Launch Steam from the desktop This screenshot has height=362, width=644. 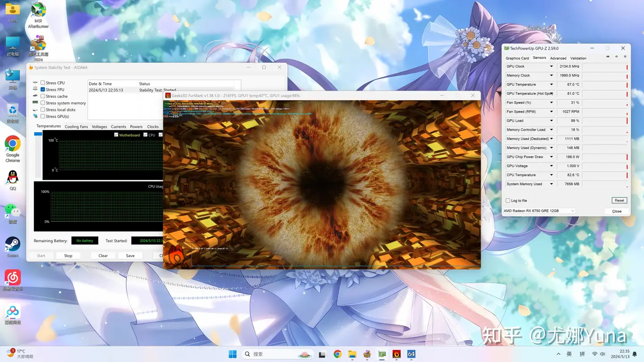click(x=13, y=247)
